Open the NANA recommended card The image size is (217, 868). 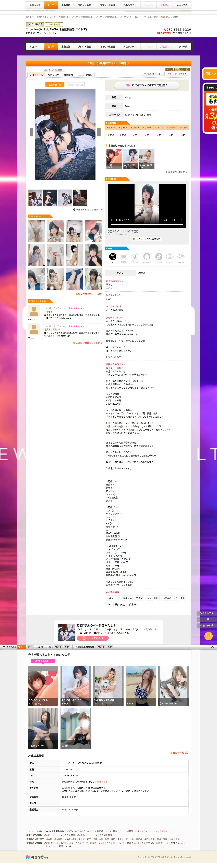(x=141, y=686)
